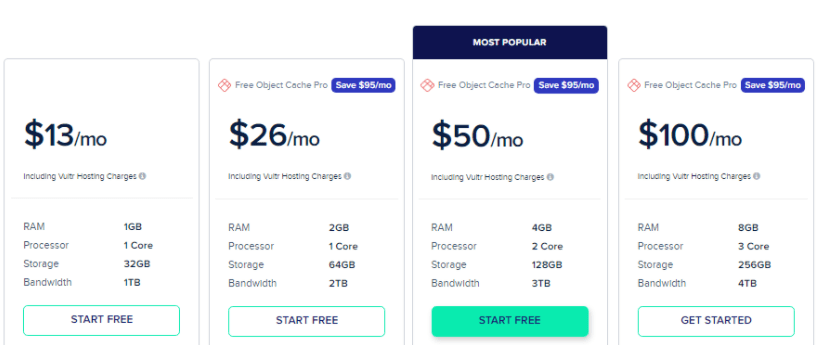Click Free Object Cache Pro text on $100 plan
819x363 pixels.
coord(691,85)
